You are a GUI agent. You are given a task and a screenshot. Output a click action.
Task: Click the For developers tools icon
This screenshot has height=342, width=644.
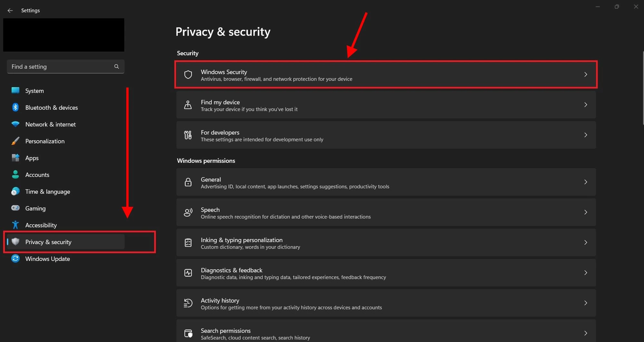188,135
